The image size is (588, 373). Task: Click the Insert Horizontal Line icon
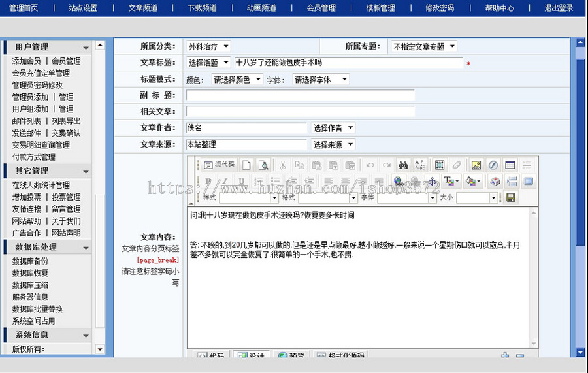(527, 165)
